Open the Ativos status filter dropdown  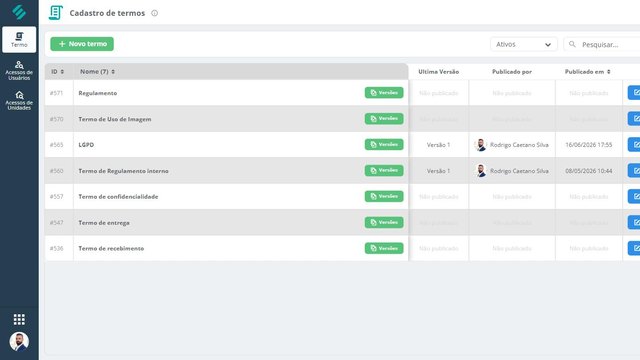pyautogui.click(x=524, y=44)
